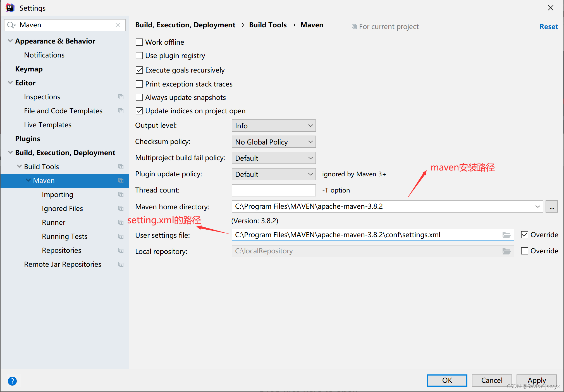Click the Reset link
This screenshot has height=392, width=564.
(x=548, y=27)
